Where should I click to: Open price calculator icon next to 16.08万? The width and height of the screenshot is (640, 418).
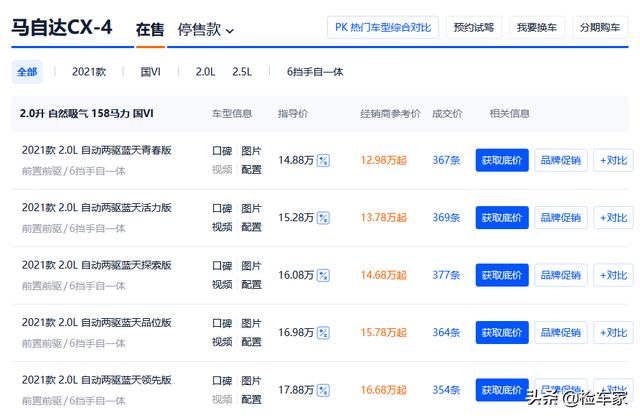coord(323,276)
